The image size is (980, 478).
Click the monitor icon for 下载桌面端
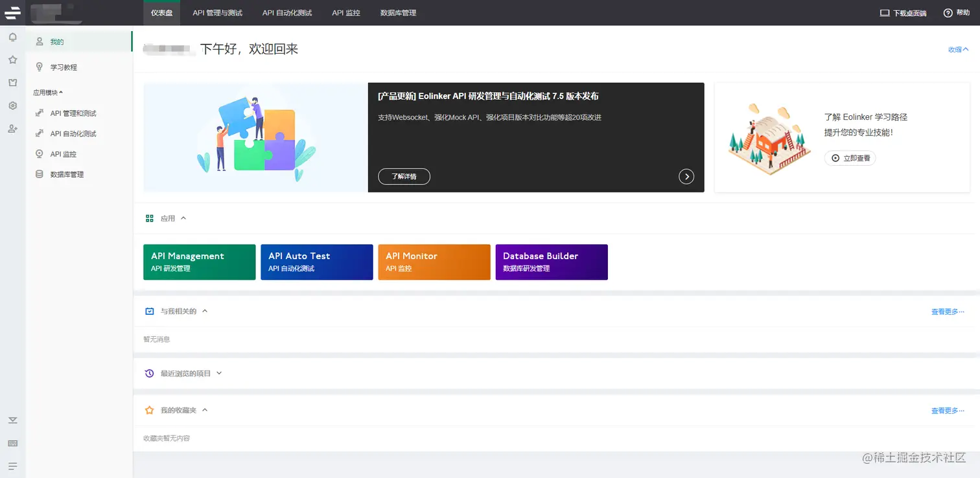885,13
